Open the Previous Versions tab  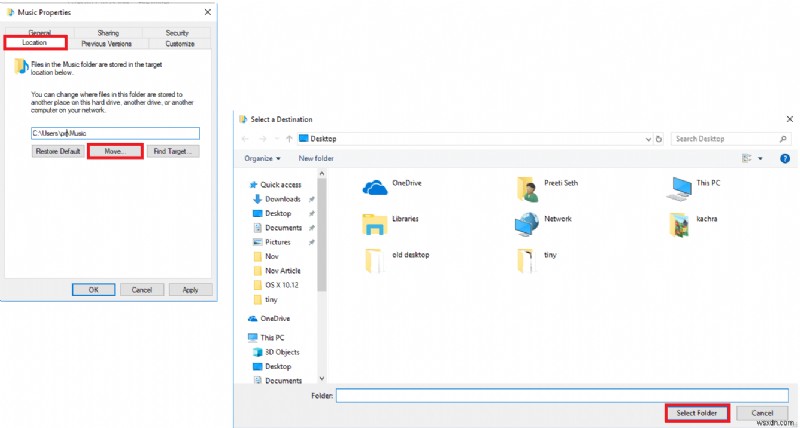[107, 44]
